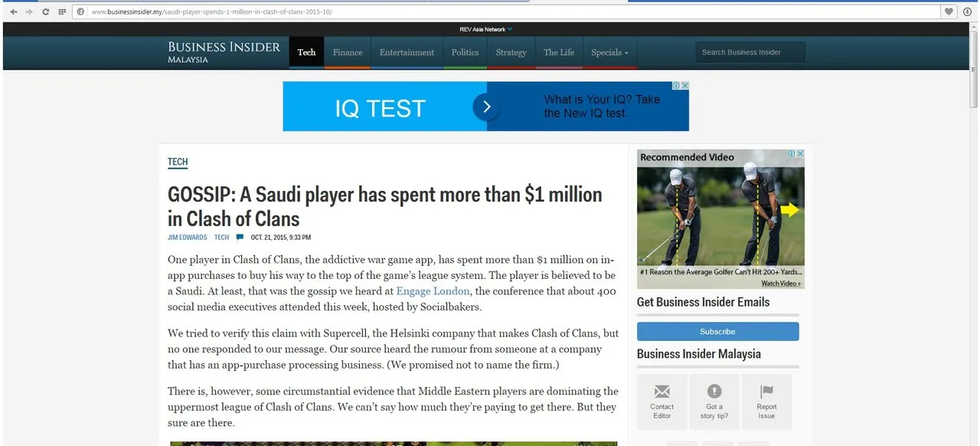
Task: Open the article headline about Clash of Clans
Action: click(385, 206)
